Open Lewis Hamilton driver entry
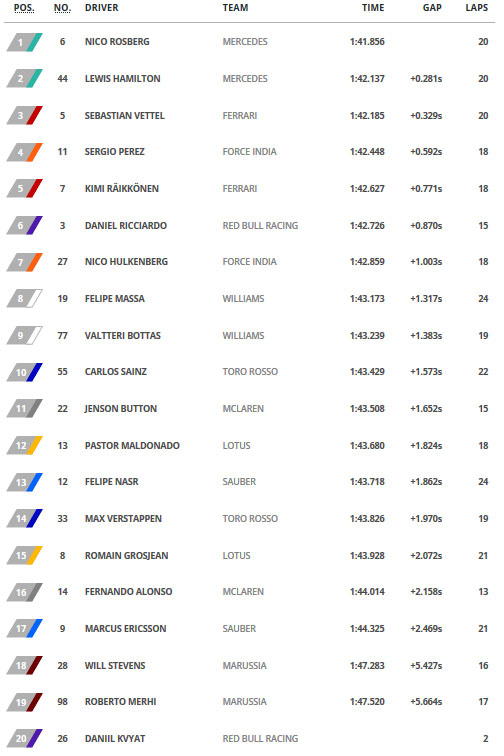Screen dimensions: 504x756 (123, 79)
